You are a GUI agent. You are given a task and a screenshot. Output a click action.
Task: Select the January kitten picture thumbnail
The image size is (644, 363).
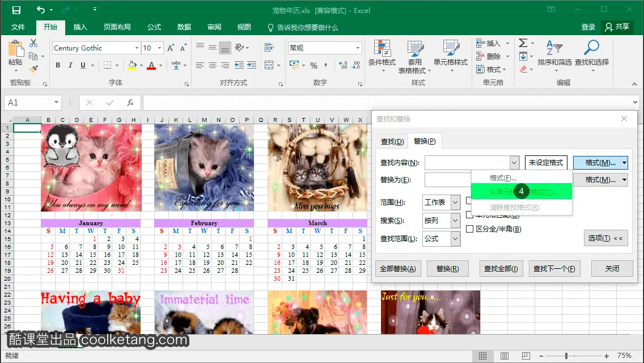(x=91, y=168)
